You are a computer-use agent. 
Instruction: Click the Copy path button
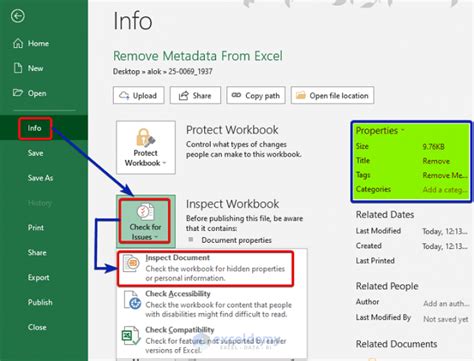coord(256,96)
